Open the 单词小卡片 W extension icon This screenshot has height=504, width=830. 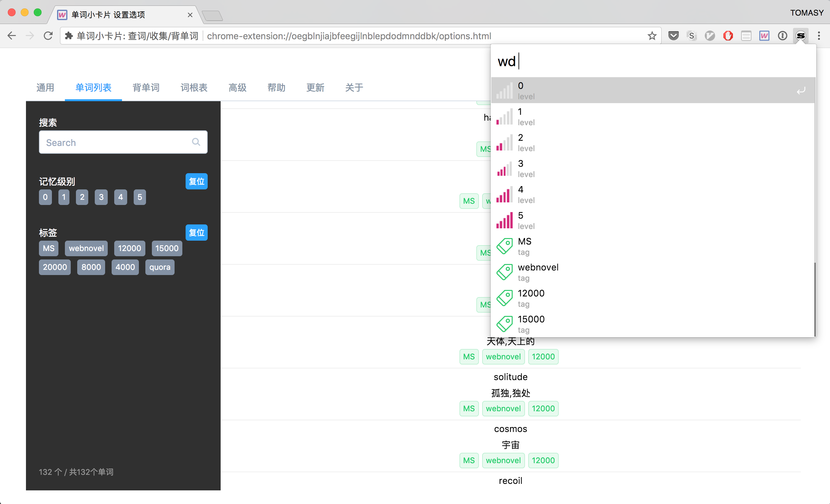[x=764, y=36]
